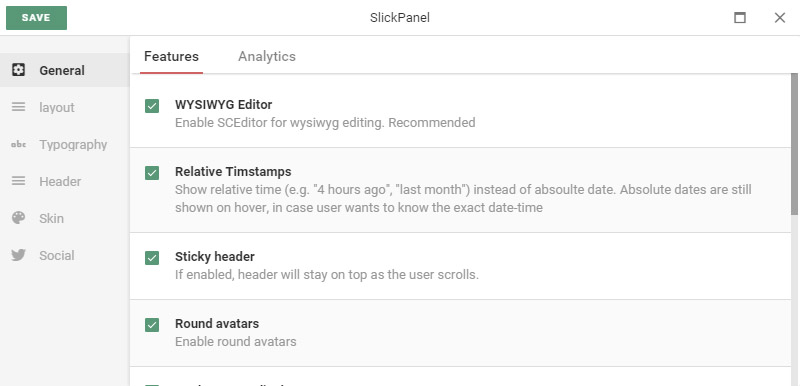Go to the Social section label
Viewport: 800px width, 386px height.
(57, 255)
